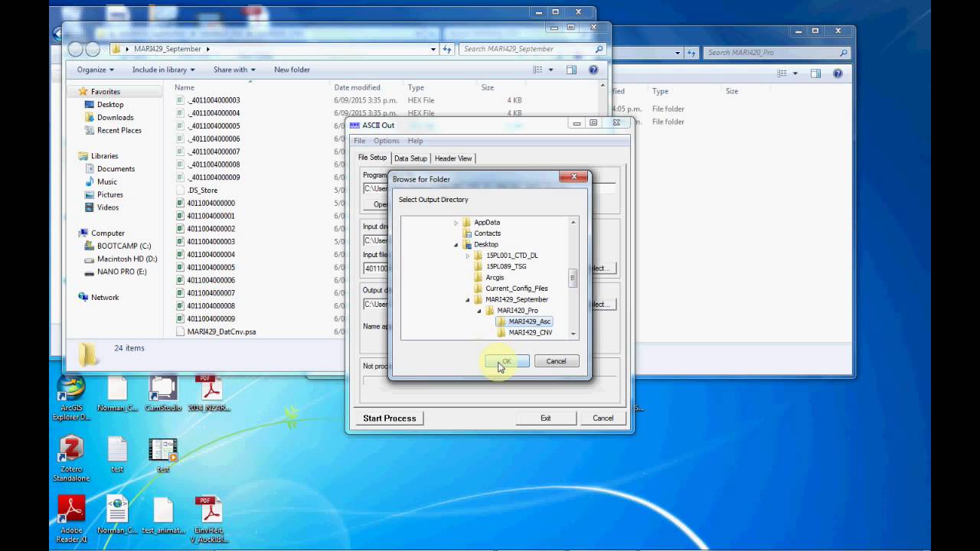Select file 4011004000000 in file list
Viewport: 980px width, 551px height.
211,203
